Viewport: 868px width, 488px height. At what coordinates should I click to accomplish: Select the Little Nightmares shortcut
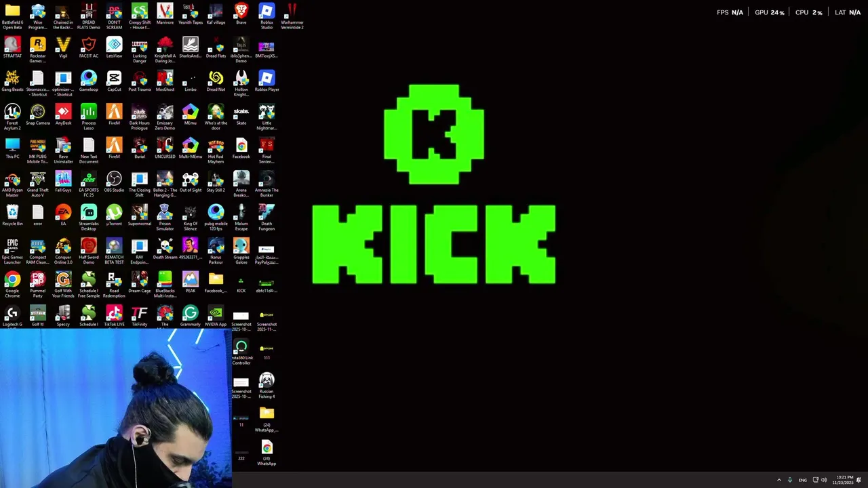point(267,117)
